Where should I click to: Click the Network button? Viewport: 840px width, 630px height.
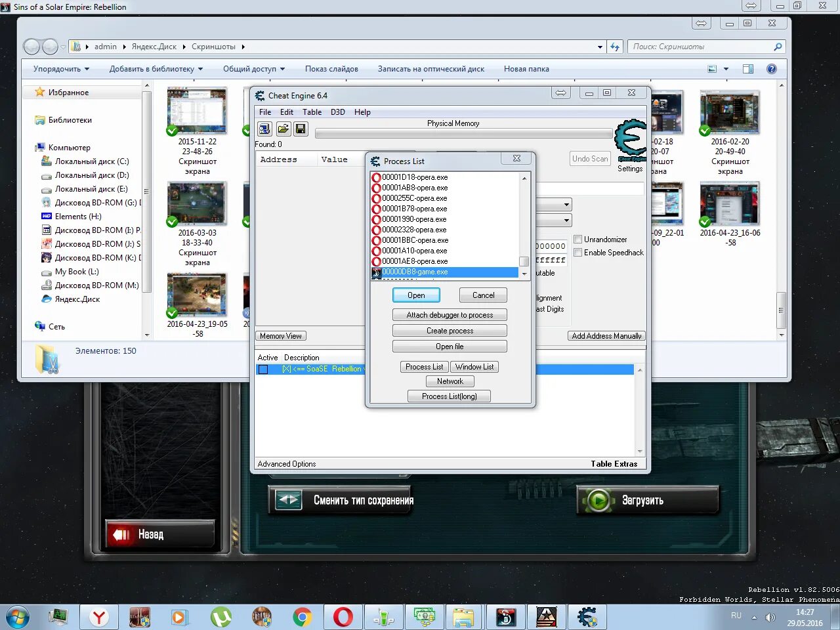pyautogui.click(x=450, y=381)
